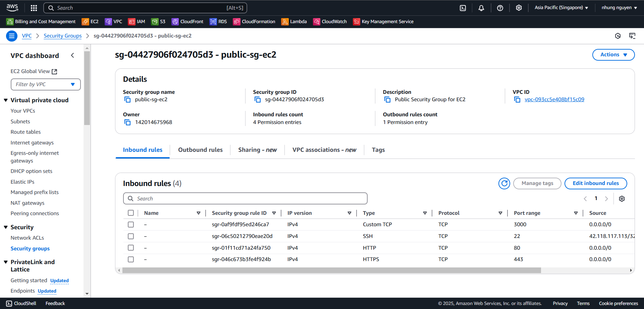Open the notifications bell icon
This screenshot has height=309, width=644.
click(481, 8)
